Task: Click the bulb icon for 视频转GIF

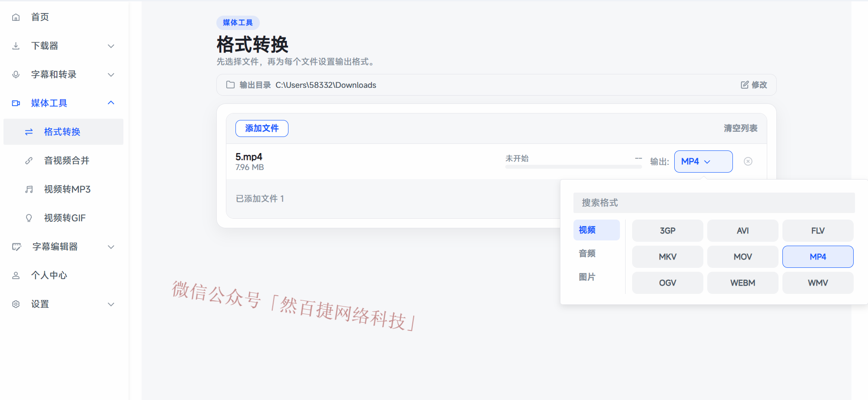Action: click(x=29, y=218)
